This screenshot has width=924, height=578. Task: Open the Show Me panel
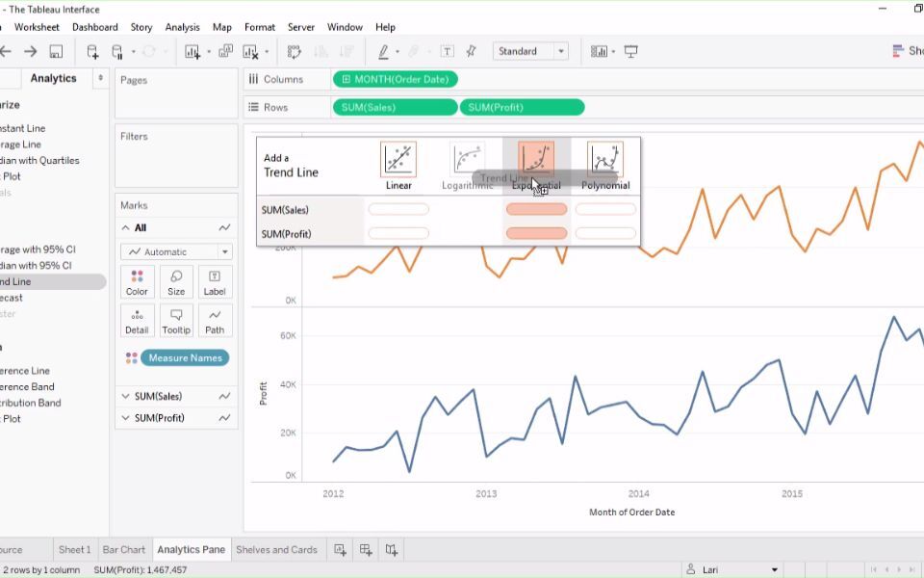(x=908, y=51)
